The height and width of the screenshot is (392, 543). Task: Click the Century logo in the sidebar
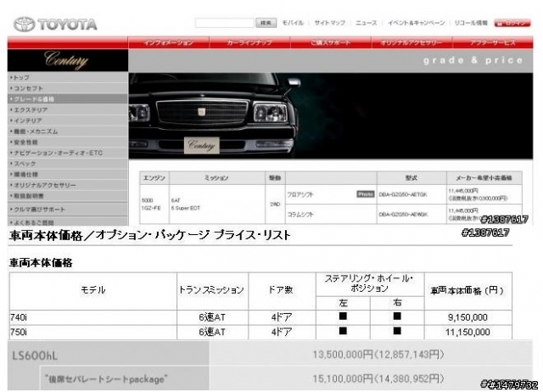[x=66, y=60]
